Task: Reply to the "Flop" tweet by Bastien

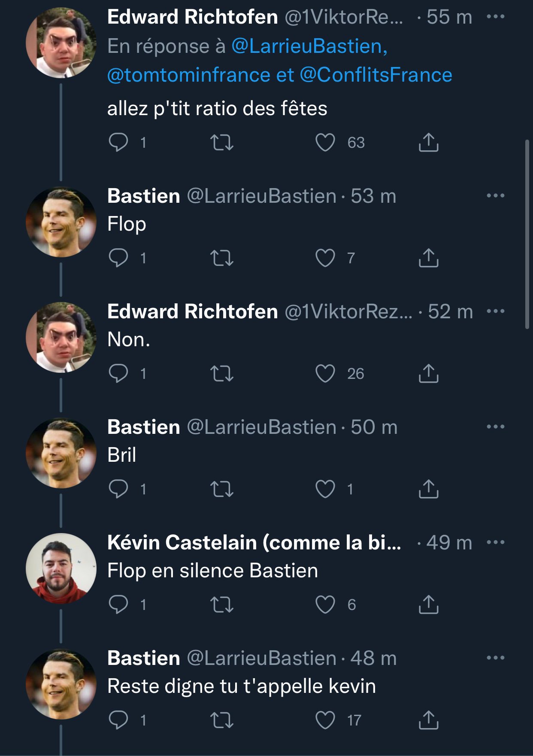Action: pyautogui.click(x=118, y=258)
